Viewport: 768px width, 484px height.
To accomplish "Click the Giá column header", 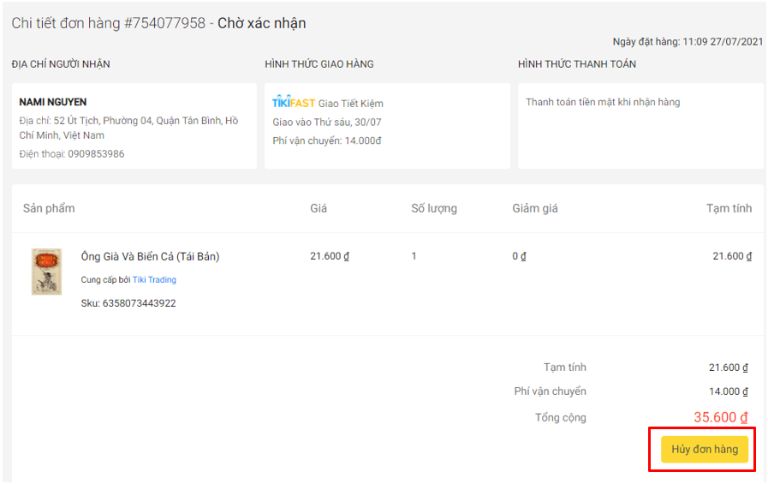I will (x=319, y=209).
